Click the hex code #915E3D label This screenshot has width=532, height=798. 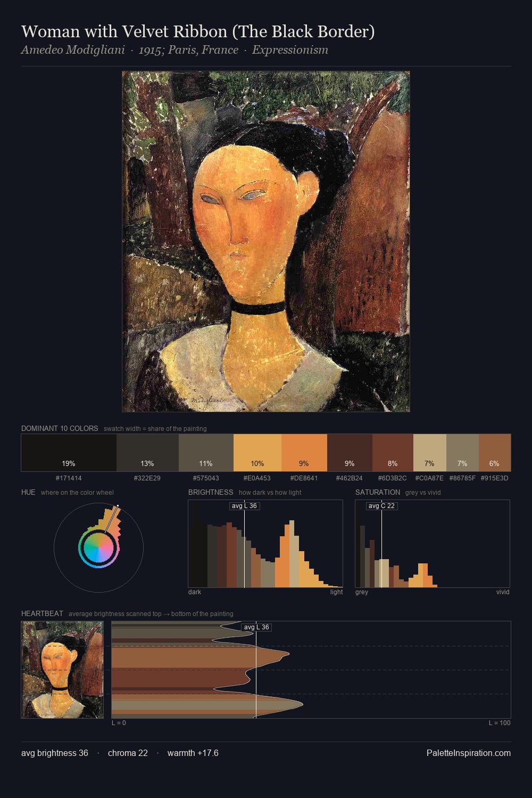[494, 478]
